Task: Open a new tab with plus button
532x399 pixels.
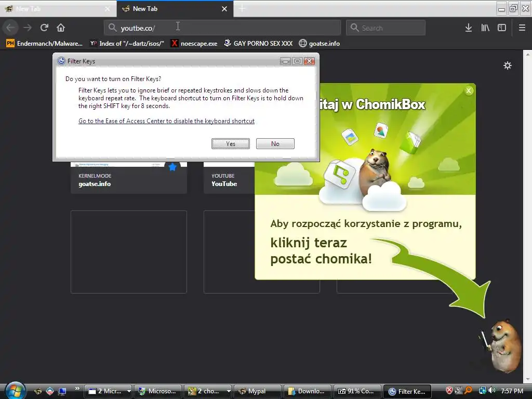Action: coord(242,9)
